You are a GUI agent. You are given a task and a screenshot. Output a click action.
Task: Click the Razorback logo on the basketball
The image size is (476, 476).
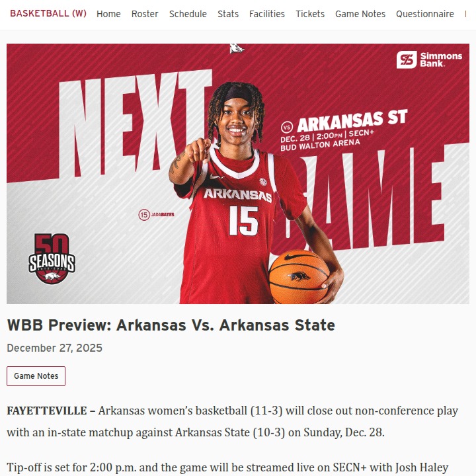pos(299,276)
